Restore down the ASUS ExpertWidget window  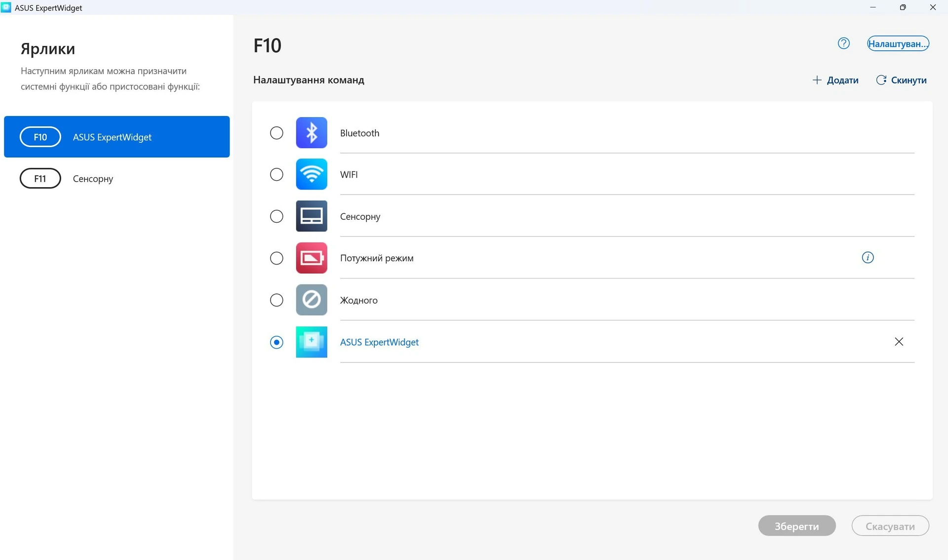tap(903, 7)
